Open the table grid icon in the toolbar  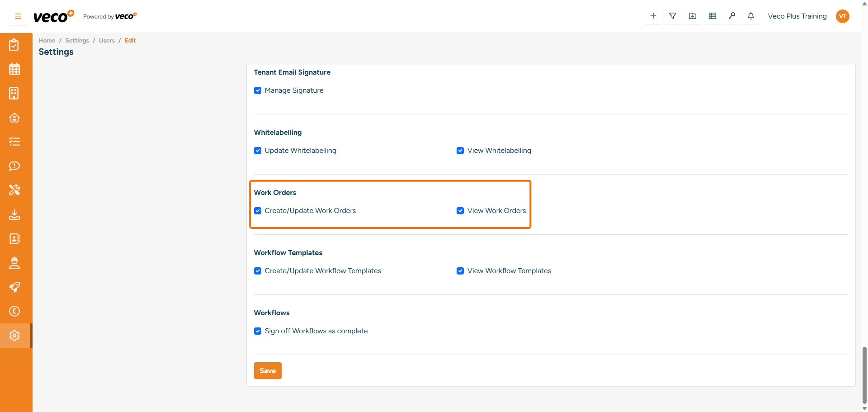pyautogui.click(x=712, y=16)
